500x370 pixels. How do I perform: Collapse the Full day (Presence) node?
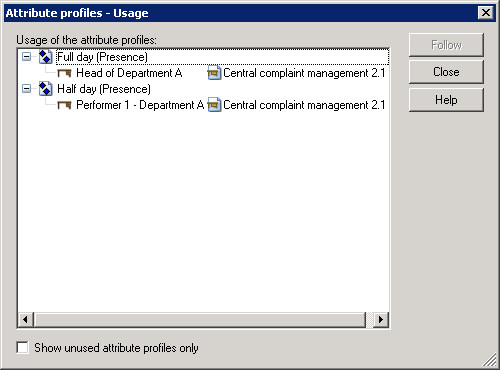pyautogui.click(x=26, y=57)
